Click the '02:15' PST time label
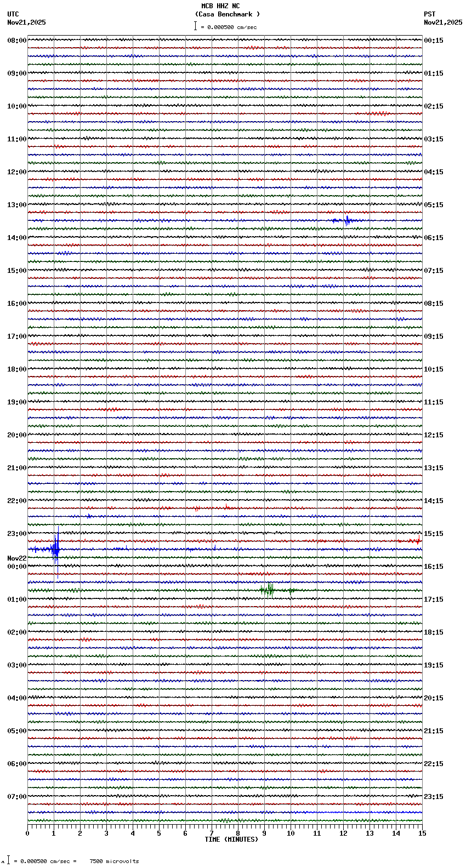 point(434,106)
